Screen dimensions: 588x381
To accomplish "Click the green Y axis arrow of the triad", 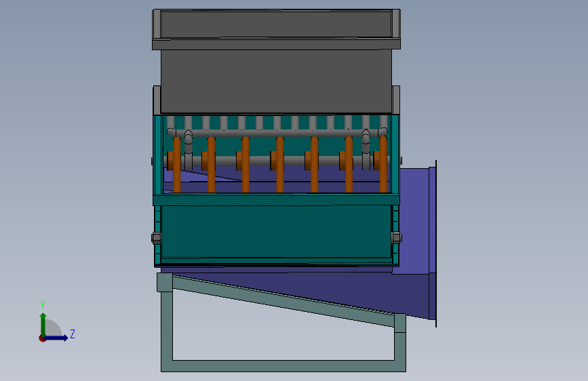I will 43,325.
